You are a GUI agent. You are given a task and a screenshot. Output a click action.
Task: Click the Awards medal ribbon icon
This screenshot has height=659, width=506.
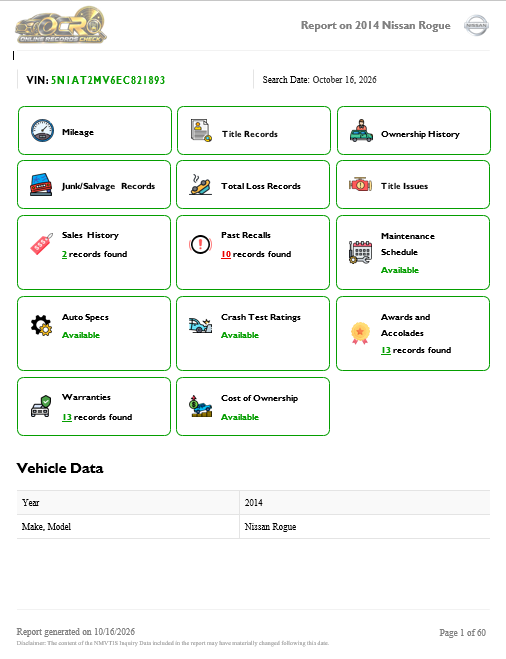point(360,333)
